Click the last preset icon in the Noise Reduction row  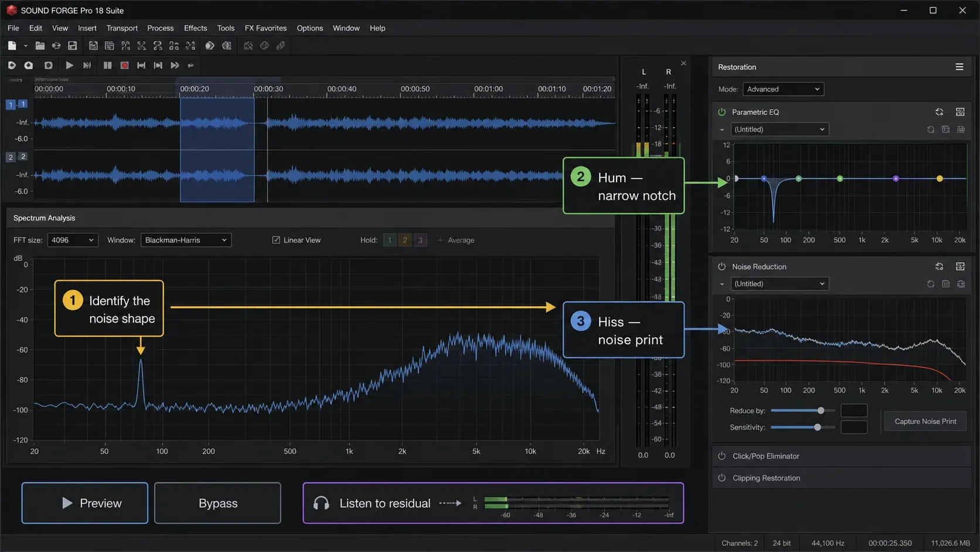point(961,284)
